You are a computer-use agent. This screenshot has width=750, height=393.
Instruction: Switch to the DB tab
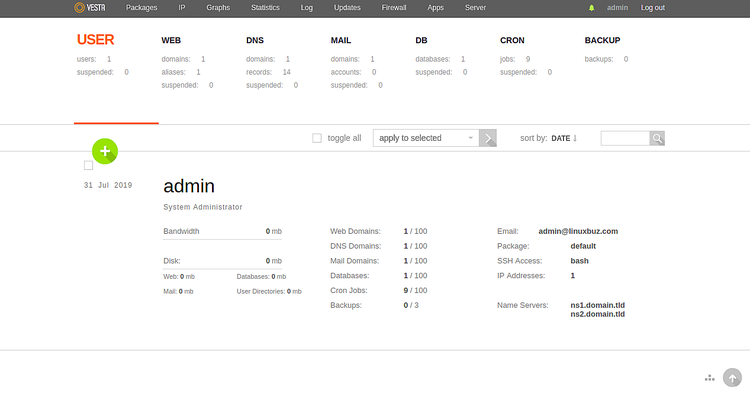click(x=421, y=40)
